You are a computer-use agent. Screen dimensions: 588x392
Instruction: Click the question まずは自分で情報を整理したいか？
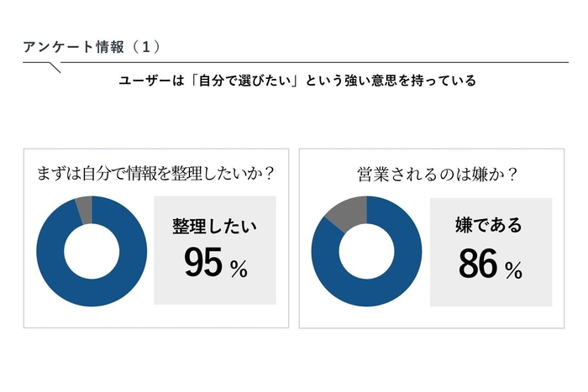(158, 175)
